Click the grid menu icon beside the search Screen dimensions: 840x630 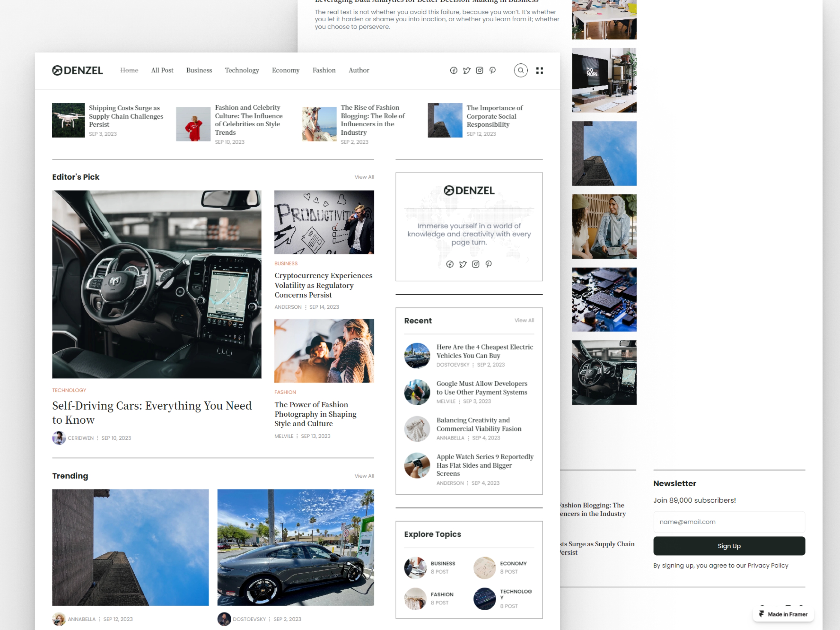[540, 70]
